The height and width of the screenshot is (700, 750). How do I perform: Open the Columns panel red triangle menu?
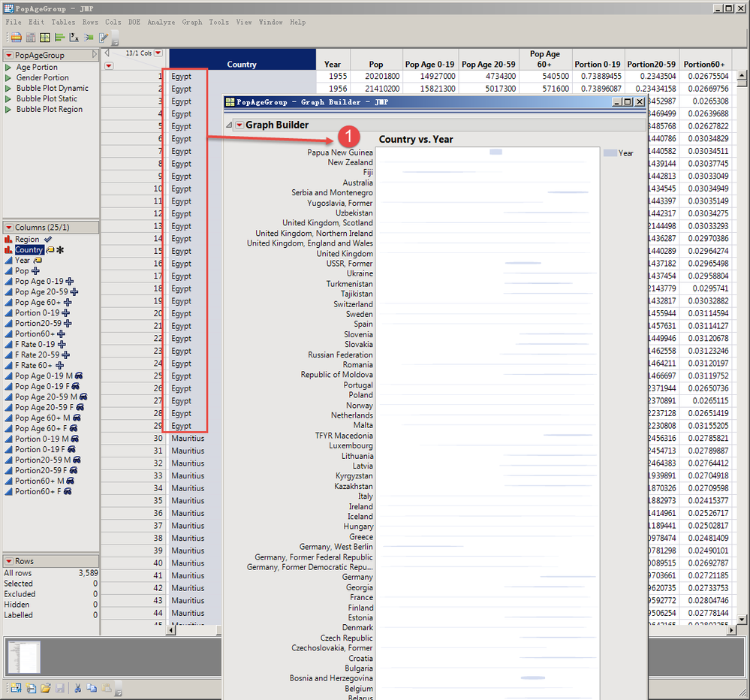[9, 228]
